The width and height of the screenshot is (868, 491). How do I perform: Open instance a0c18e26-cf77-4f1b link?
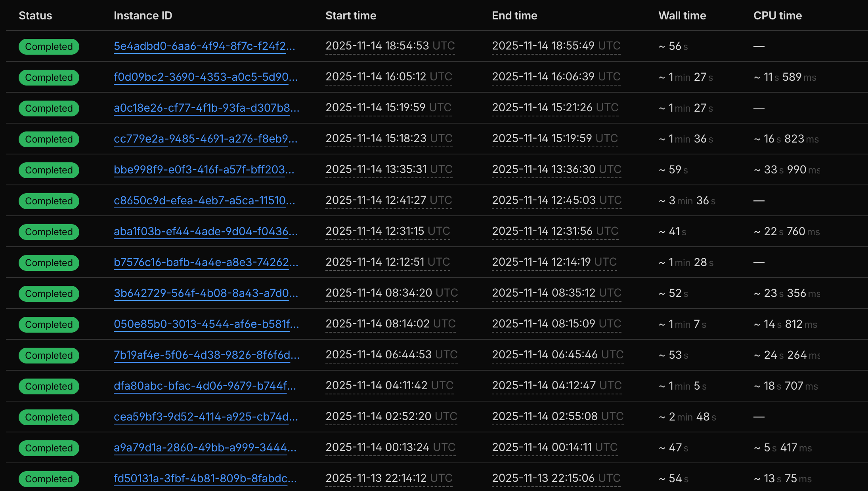pos(206,108)
